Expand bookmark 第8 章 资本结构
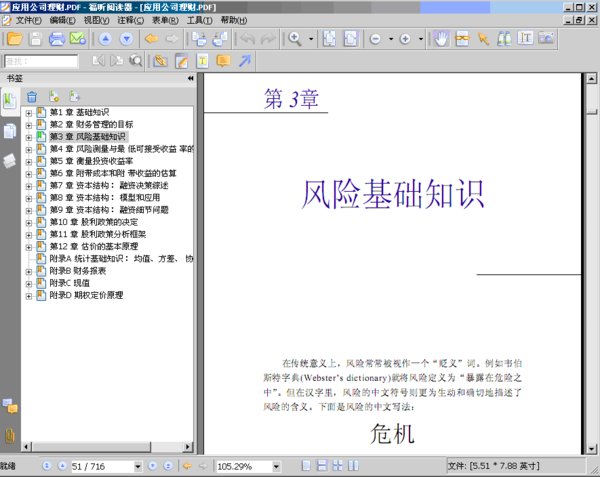This screenshot has height=477, width=600. coord(29,199)
